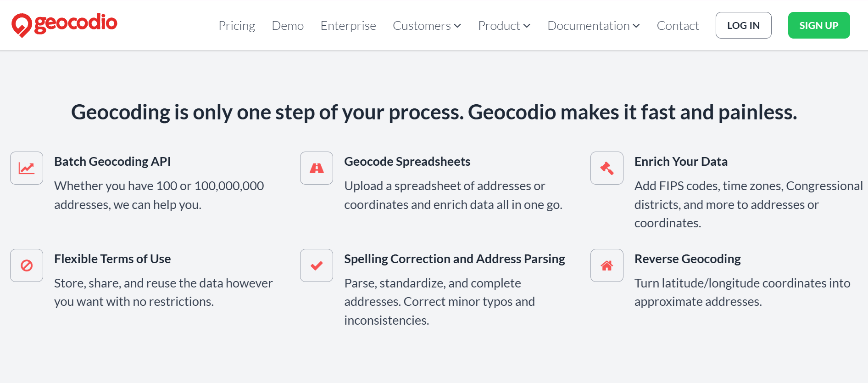This screenshot has height=383, width=868.
Task: Open the Demo menu item
Action: click(288, 26)
